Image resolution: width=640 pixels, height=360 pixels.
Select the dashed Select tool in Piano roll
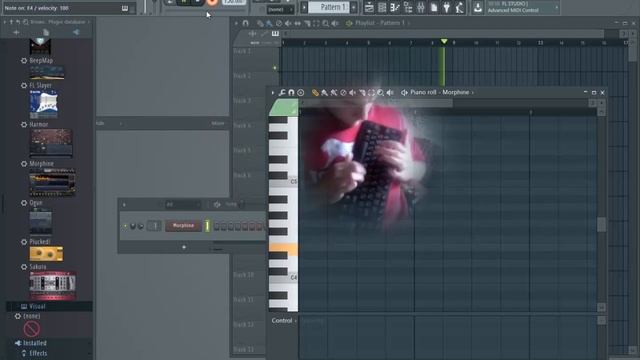(371, 93)
